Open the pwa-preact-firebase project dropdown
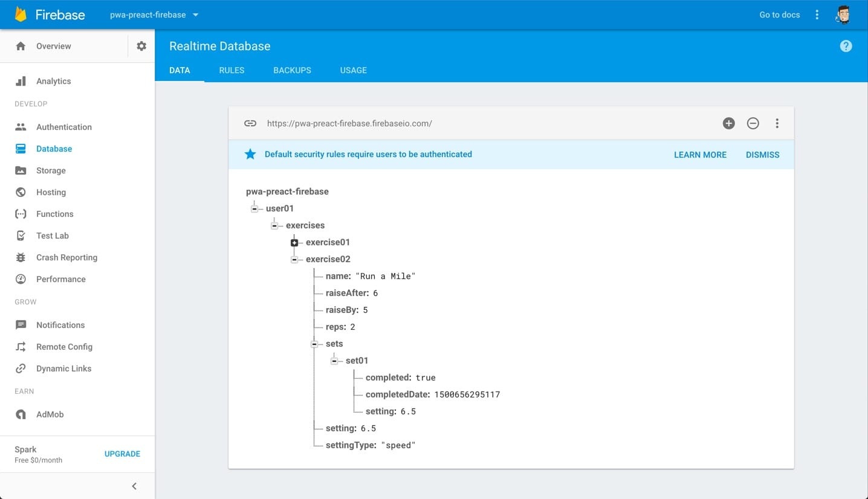Screen dimensions: 868x499 [154, 14]
